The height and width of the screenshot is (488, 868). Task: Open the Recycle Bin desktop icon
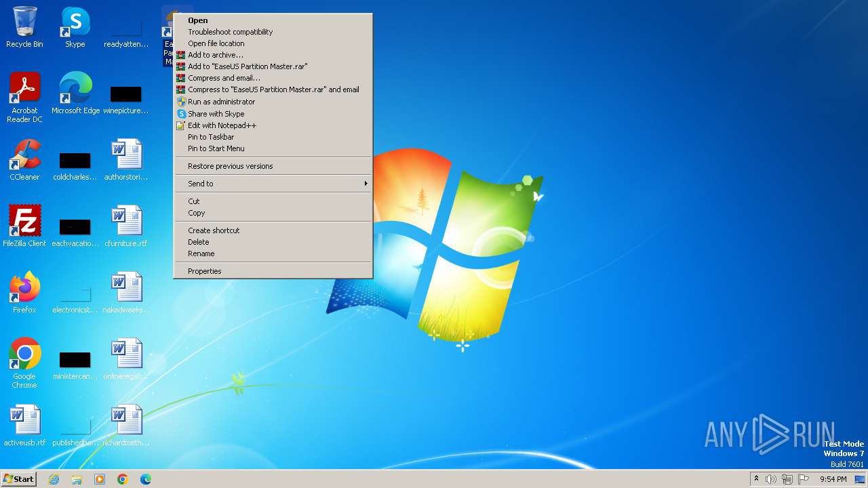(x=24, y=27)
